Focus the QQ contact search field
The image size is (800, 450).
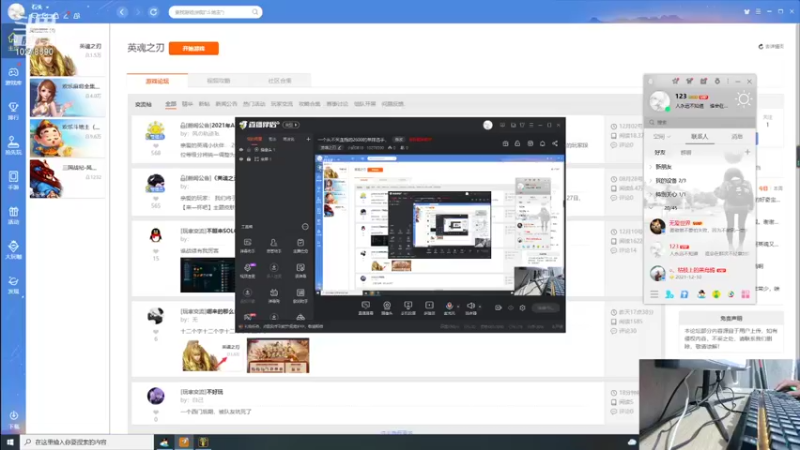699,122
